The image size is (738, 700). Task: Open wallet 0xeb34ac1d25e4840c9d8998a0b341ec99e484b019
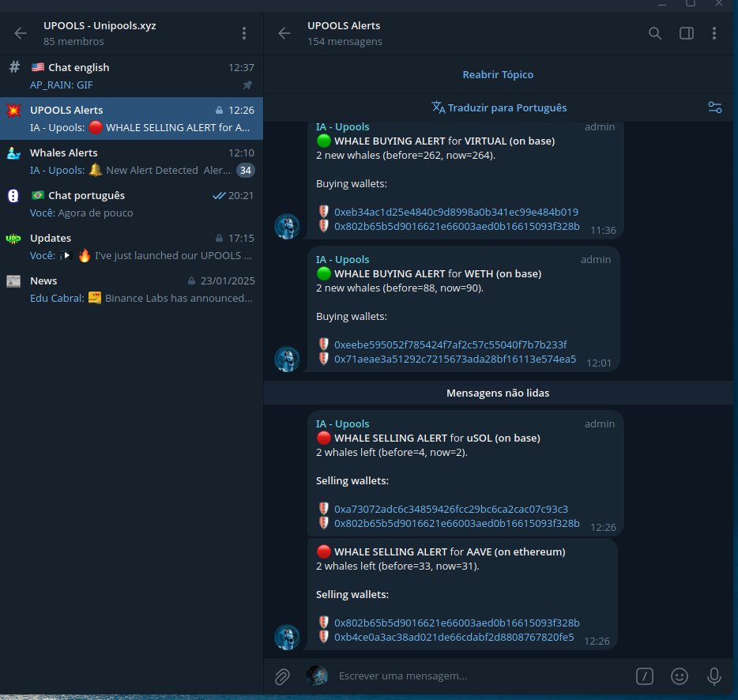tap(456, 212)
